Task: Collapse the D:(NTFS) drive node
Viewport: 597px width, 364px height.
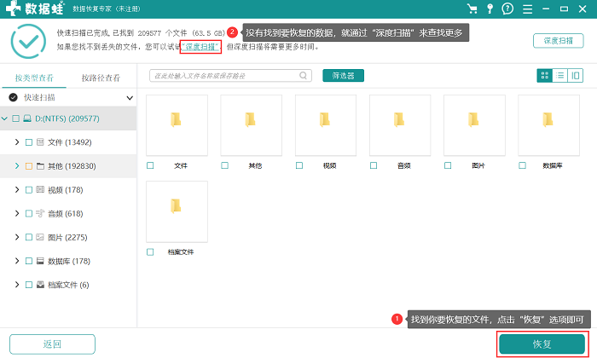Action: (4, 118)
